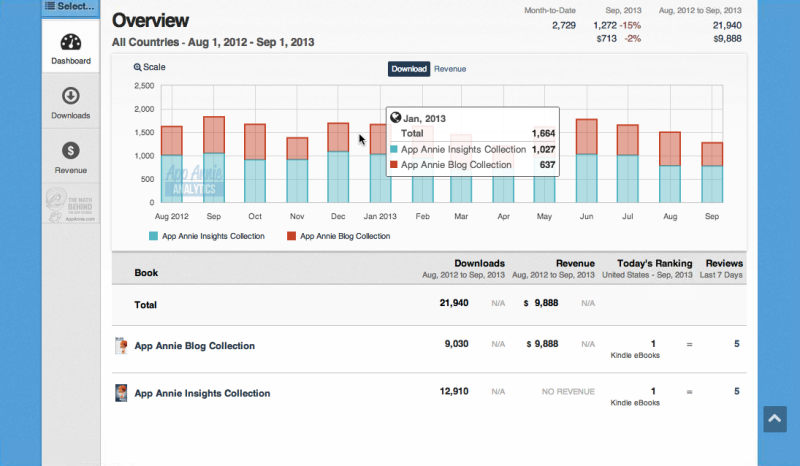Click Month-to-Date value 2,729
The height and width of the screenshot is (466, 800).
(x=564, y=26)
